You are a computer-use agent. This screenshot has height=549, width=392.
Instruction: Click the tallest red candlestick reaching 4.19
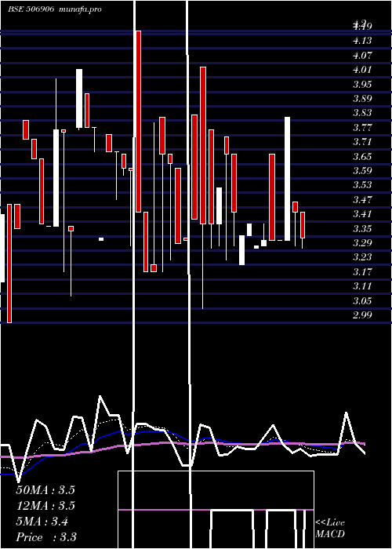coord(139,122)
